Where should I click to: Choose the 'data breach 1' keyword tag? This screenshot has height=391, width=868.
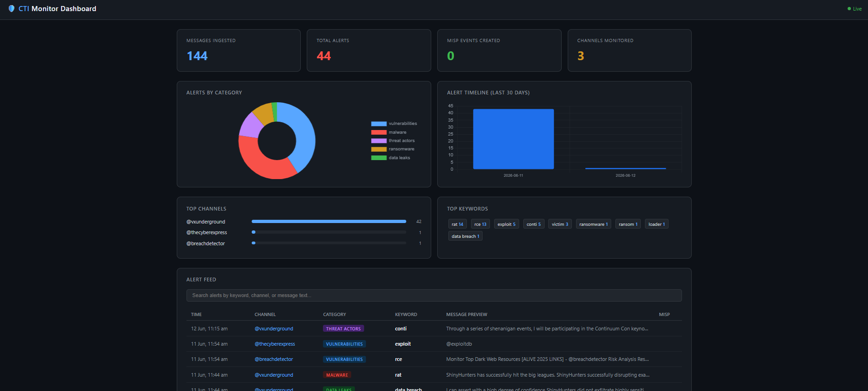tap(465, 236)
